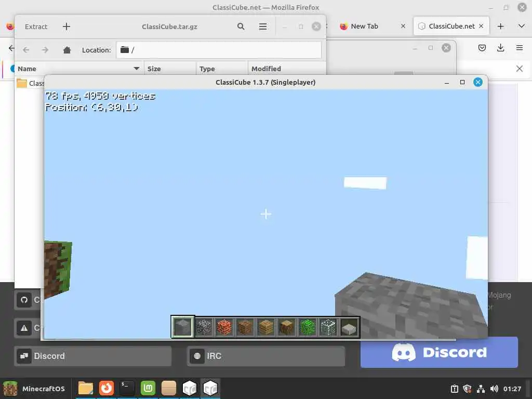Click the Location path field
Screen dimensions: 532x399
(219, 50)
